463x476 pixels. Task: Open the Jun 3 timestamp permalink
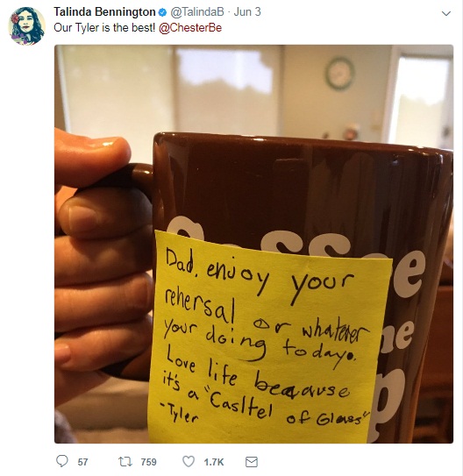pos(247,12)
